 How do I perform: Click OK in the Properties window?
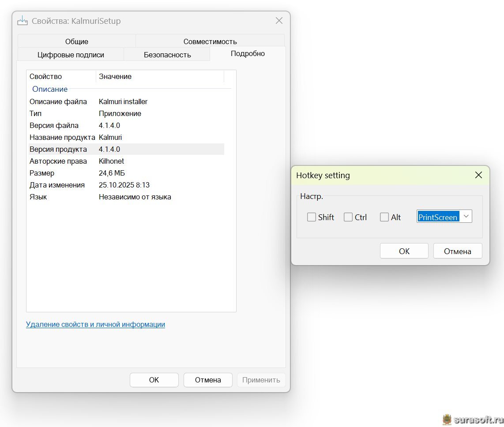[x=154, y=380]
